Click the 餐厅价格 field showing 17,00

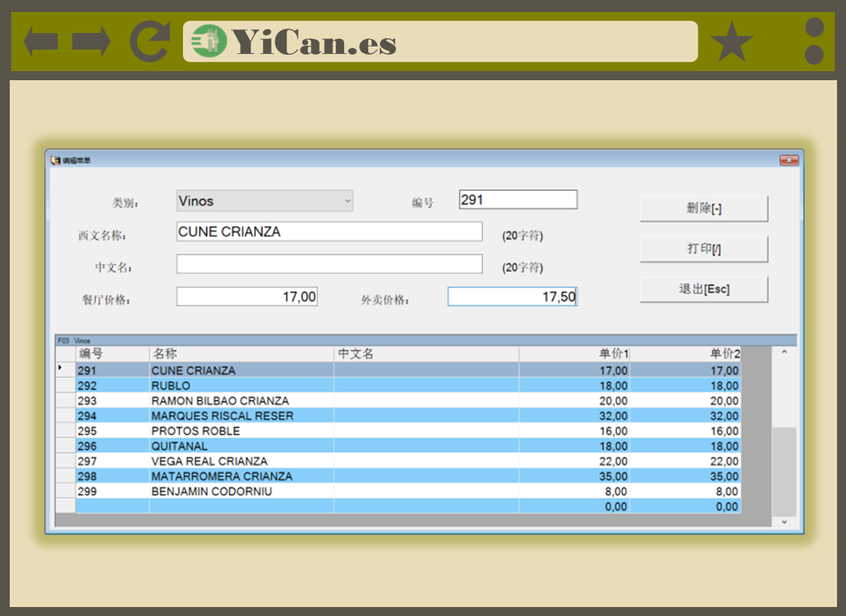coord(247,297)
